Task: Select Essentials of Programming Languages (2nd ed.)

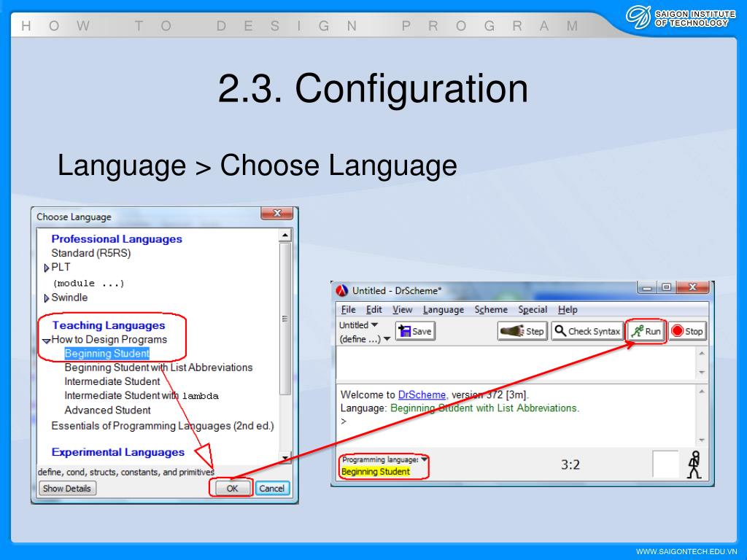Action: (163, 426)
